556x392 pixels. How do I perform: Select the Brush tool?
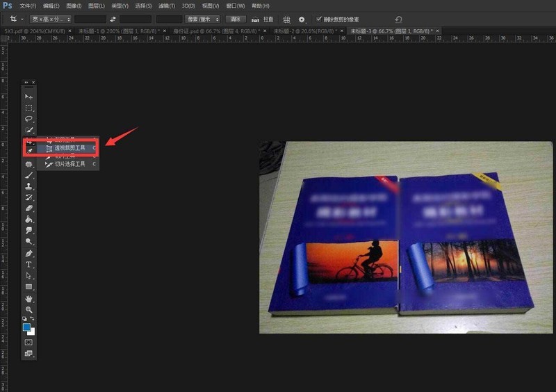pos(28,175)
